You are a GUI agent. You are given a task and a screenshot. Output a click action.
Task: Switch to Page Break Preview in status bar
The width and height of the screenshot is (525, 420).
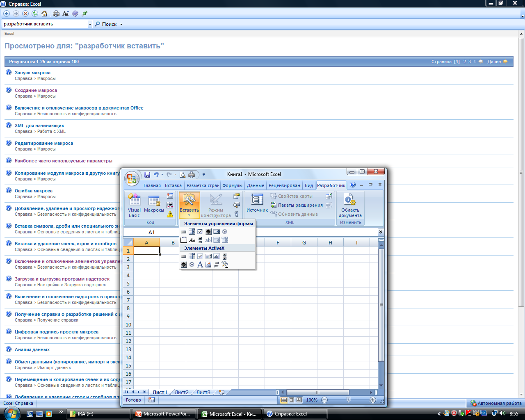pyautogui.click(x=299, y=400)
